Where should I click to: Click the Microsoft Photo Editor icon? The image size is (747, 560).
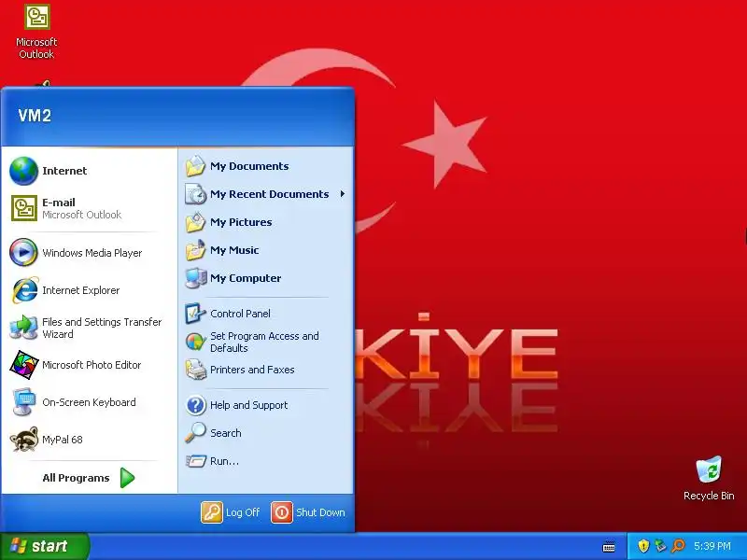24,365
